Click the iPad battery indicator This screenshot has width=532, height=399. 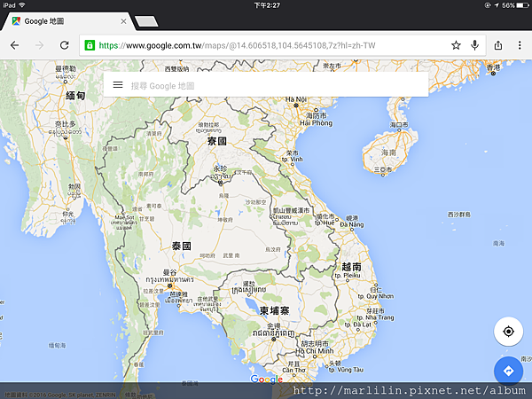522,5
